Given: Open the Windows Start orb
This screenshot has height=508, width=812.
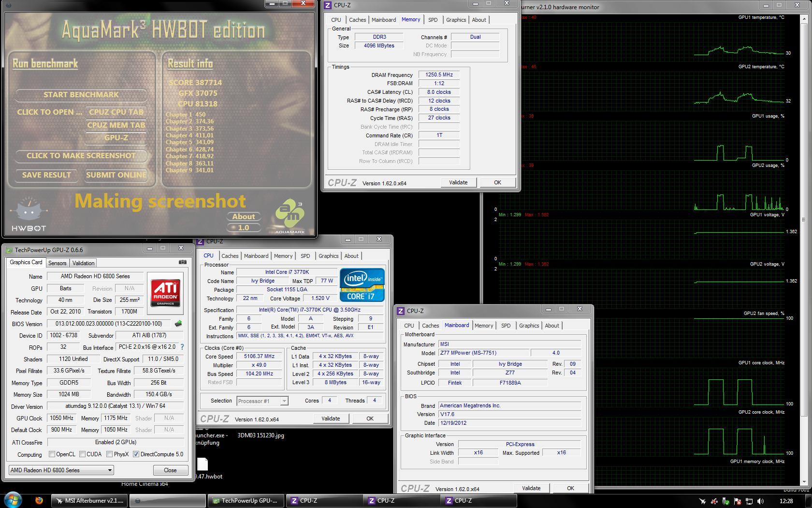Looking at the screenshot, I should [13, 500].
